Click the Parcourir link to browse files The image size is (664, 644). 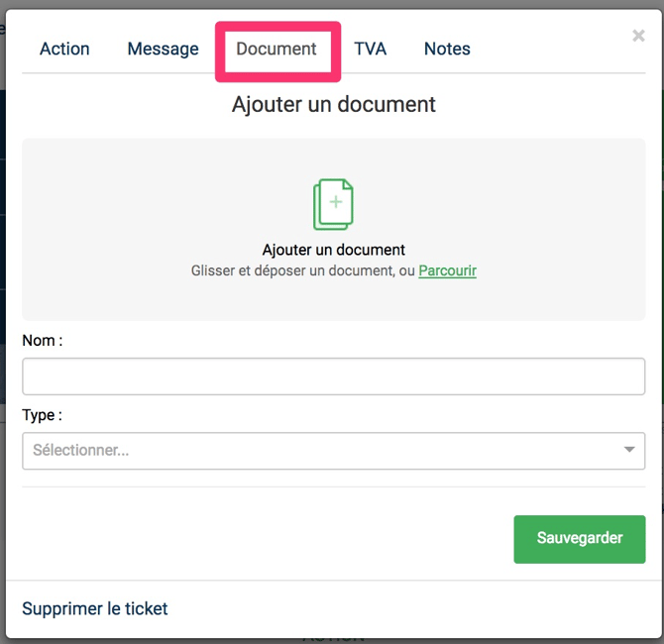(447, 270)
